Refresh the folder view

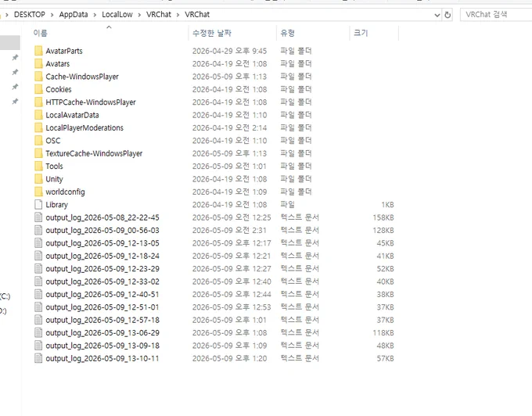[x=448, y=15]
